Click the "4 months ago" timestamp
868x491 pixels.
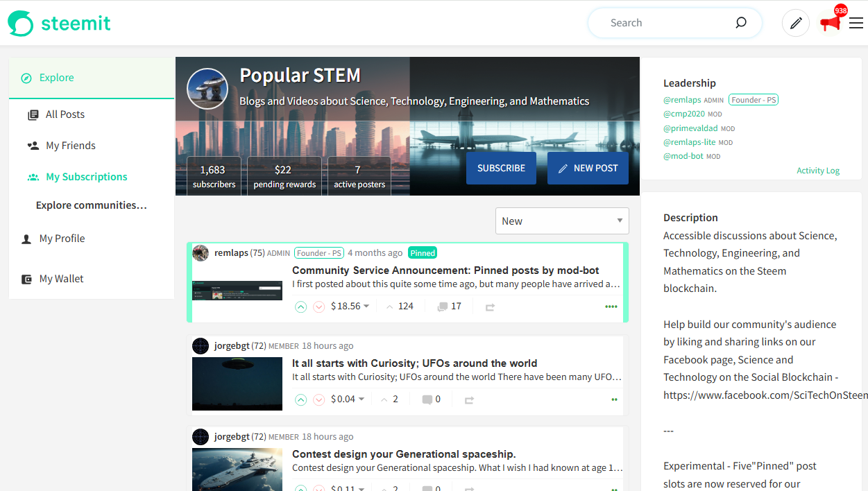click(375, 253)
